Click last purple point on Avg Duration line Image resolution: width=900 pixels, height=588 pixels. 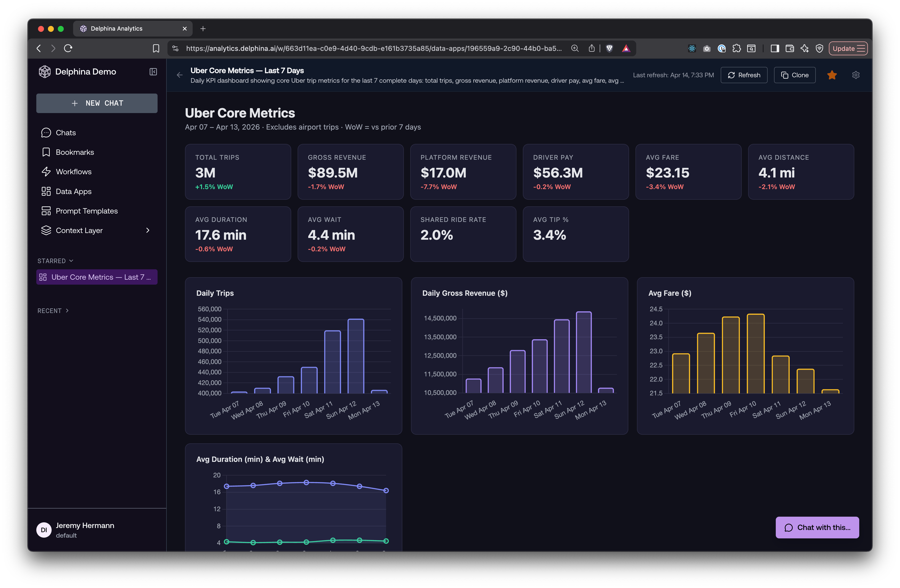pos(386,490)
